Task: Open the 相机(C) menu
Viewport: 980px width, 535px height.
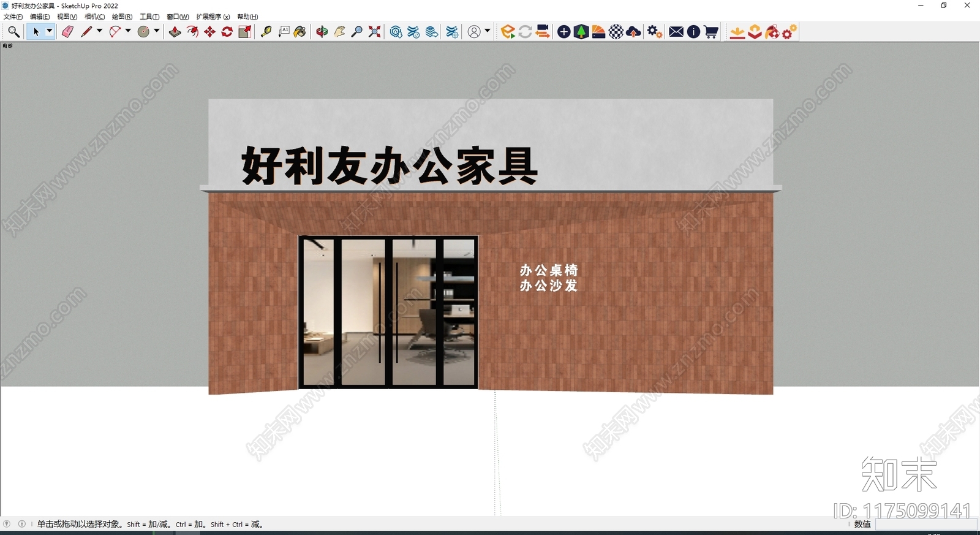Action: [x=94, y=17]
